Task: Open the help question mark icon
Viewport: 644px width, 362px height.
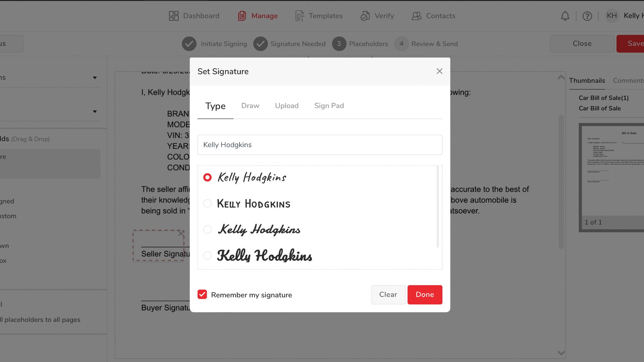Action: pos(587,16)
